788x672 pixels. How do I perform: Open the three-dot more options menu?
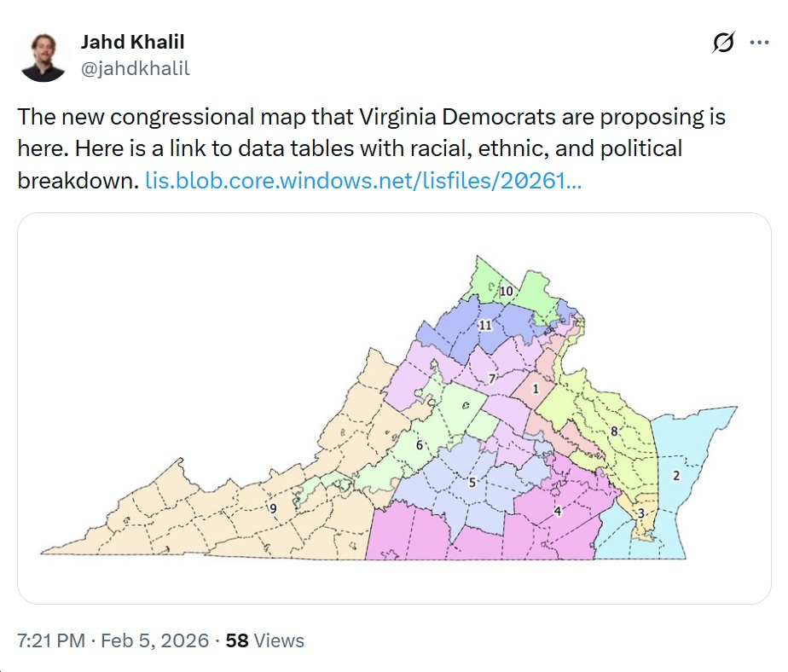tap(759, 43)
